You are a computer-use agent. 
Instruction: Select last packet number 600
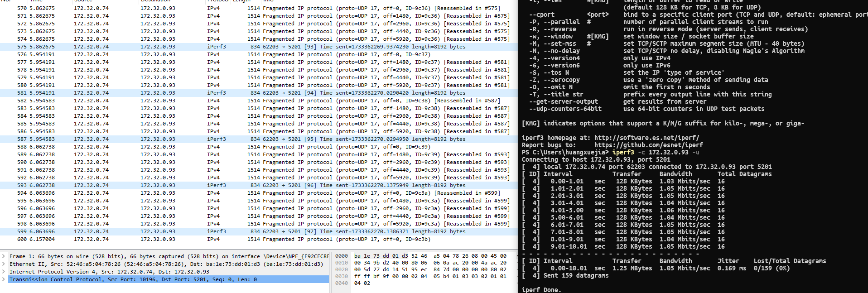[259, 239]
